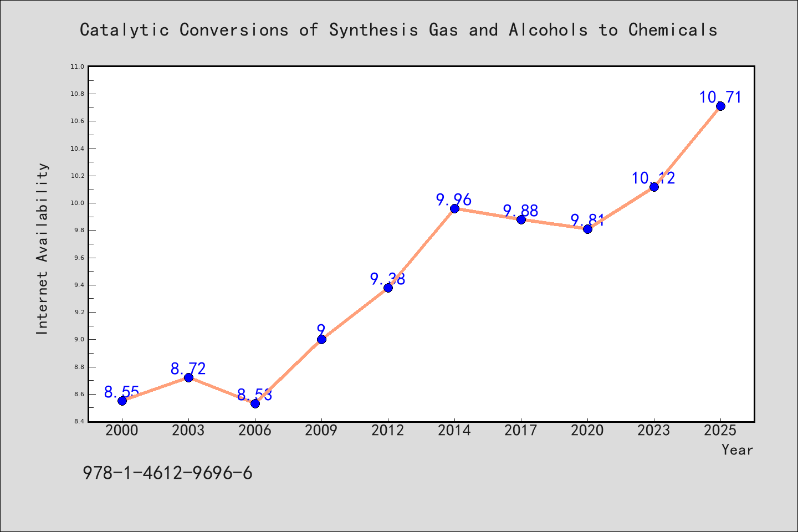The height and width of the screenshot is (532, 798).
Task: Click the Internet Availability axis label
Action: click(x=42, y=248)
